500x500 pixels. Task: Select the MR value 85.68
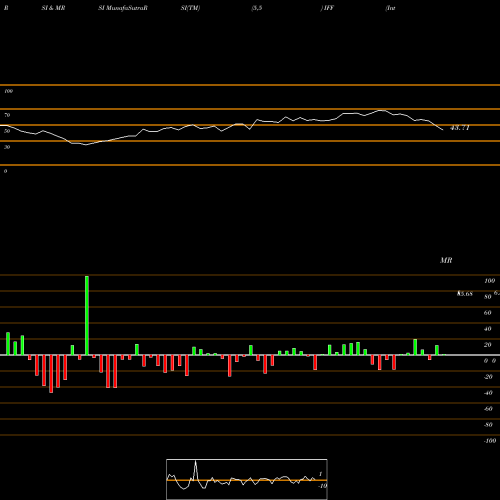click(x=465, y=294)
